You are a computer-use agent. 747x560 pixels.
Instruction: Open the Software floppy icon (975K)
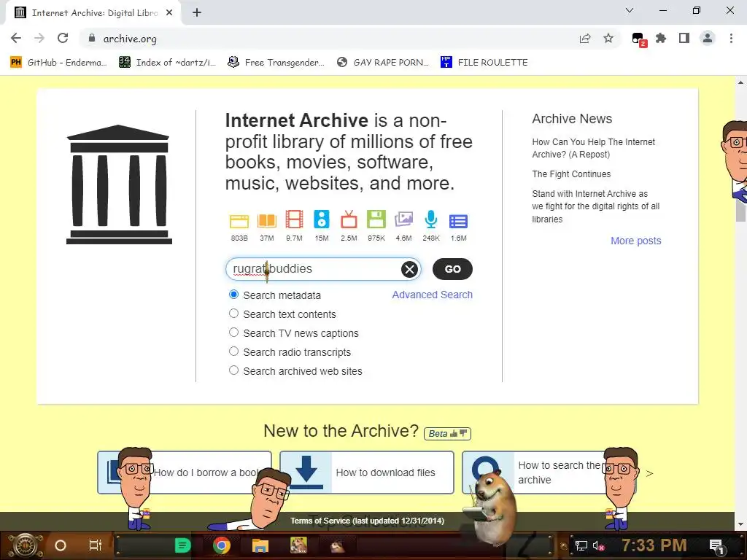point(376,219)
